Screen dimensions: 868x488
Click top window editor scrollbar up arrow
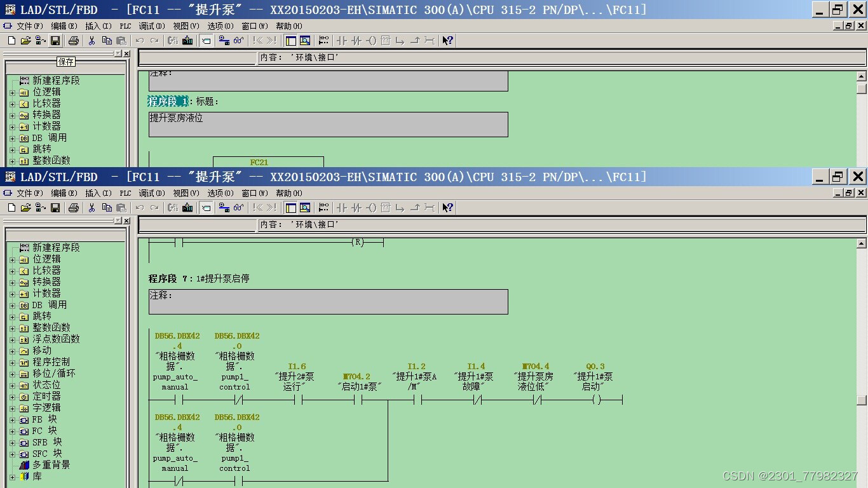click(862, 76)
